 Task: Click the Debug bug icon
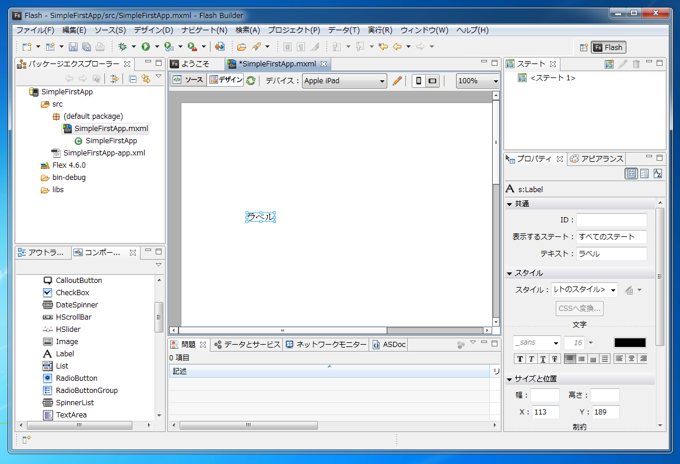click(x=123, y=46)
